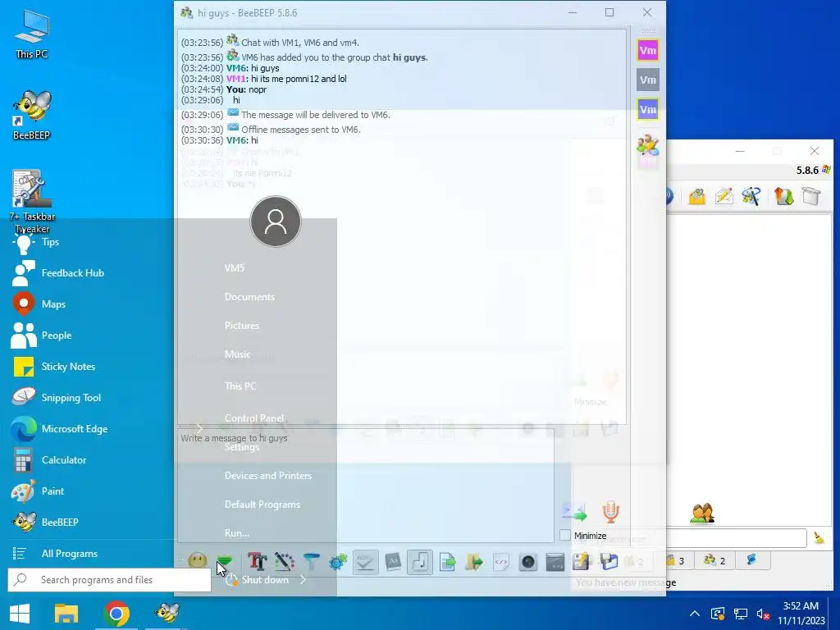Image resolution: width=840 pixels, height=630 pixels.
Task: Click the blue funnel filter icon
Action: tap(311, 561)
